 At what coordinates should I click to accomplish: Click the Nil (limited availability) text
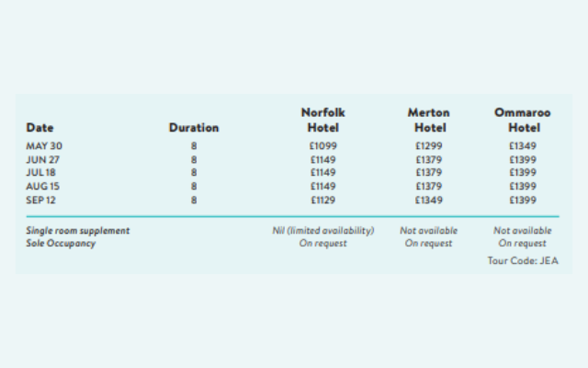(x=322, y=231)
